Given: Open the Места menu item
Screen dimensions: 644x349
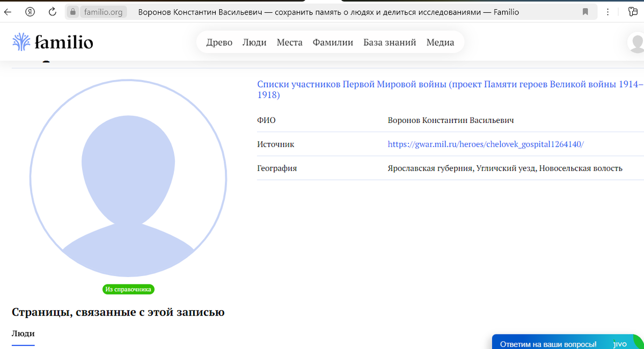Looking at the screenshot, I should pos(290,42).
